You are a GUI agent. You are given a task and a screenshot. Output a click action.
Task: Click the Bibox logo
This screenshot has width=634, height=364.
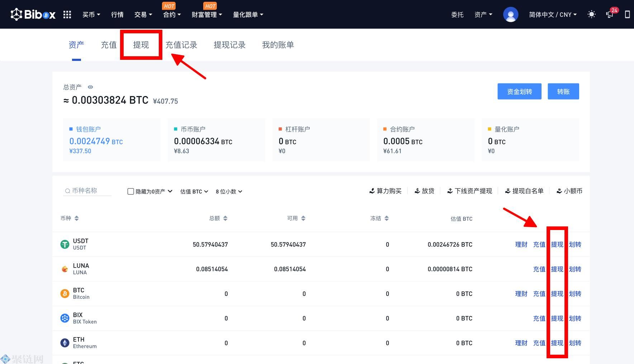click(33, 15)
